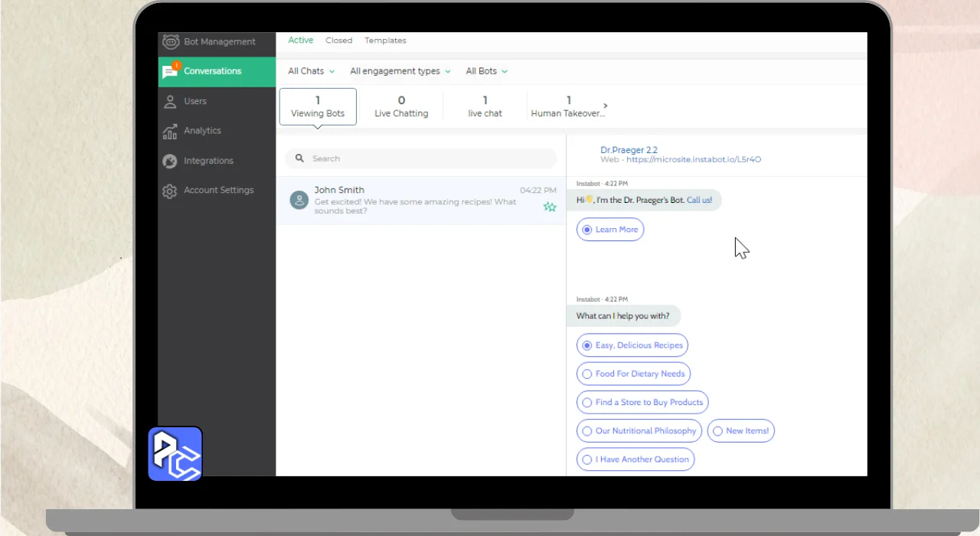This screenshot has width=980, height=536.
Task: Select the New Items! option
Action: (x=741, y=430)
